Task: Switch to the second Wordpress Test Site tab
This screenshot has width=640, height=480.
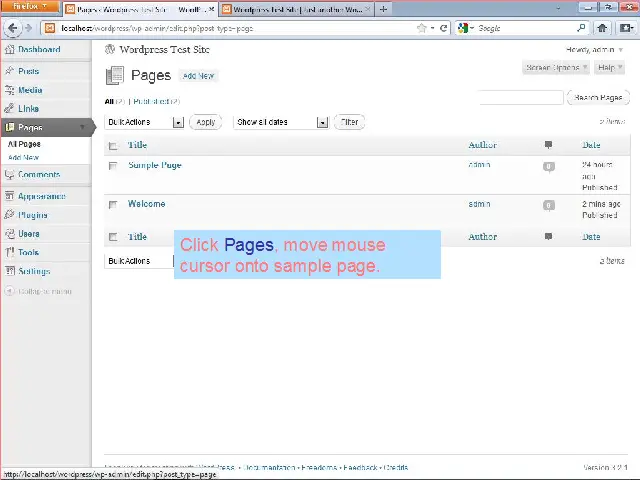Action: click(296, 9)
